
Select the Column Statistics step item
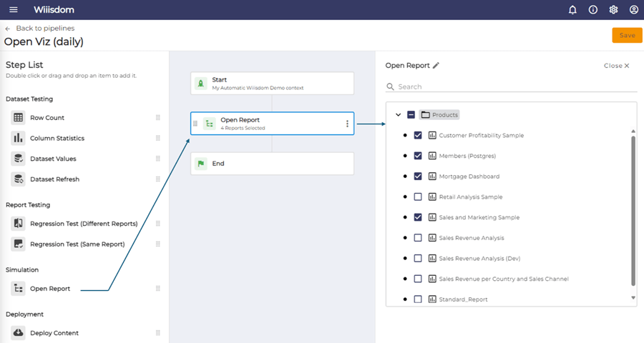(x=57, y=138)
